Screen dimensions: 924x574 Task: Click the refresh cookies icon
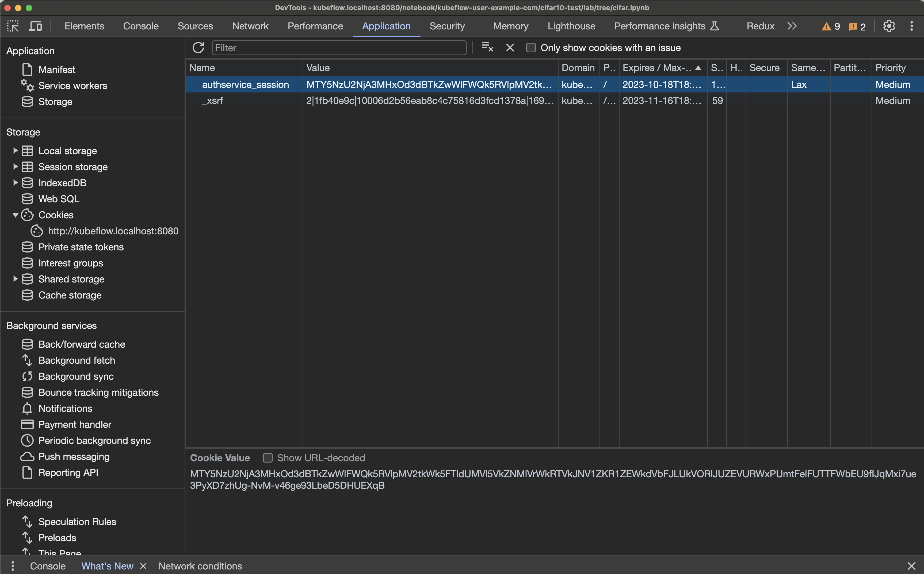198,48
